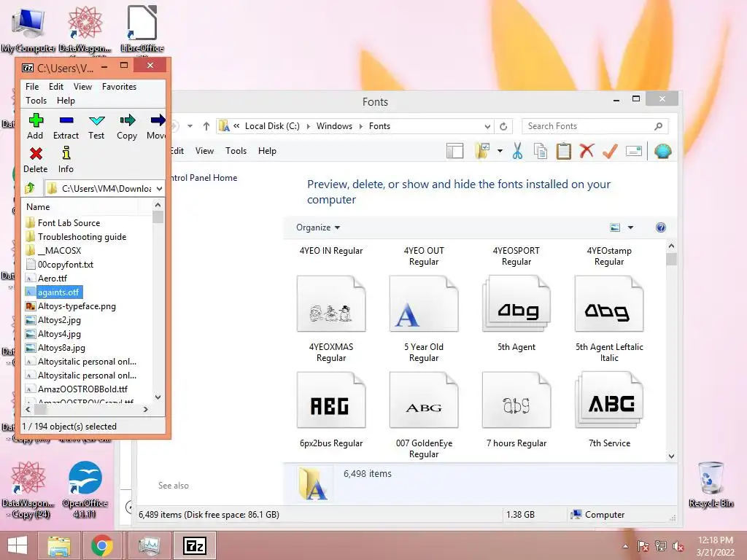This screenshot has height=560, width=747.
Task: Click the folder options icon in Fonts toolbar
Action: click(483, 152)
